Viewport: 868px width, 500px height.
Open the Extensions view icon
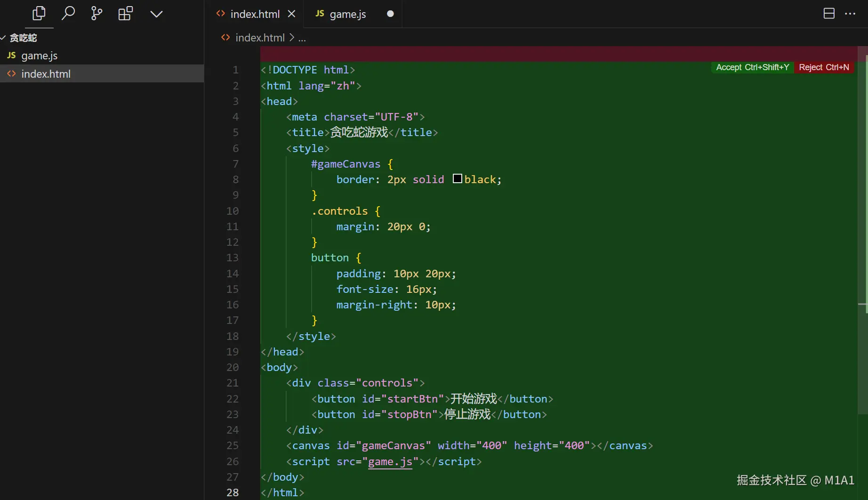126,14
